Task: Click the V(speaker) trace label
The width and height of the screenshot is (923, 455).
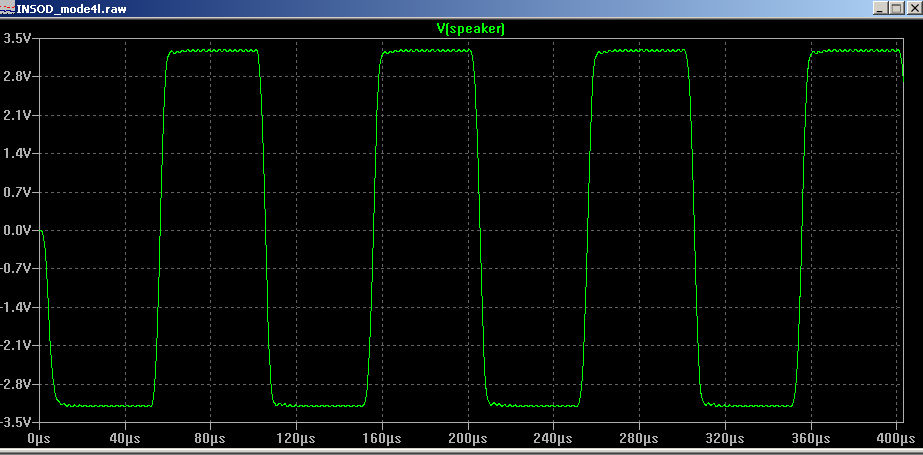Action: (470, 29)
